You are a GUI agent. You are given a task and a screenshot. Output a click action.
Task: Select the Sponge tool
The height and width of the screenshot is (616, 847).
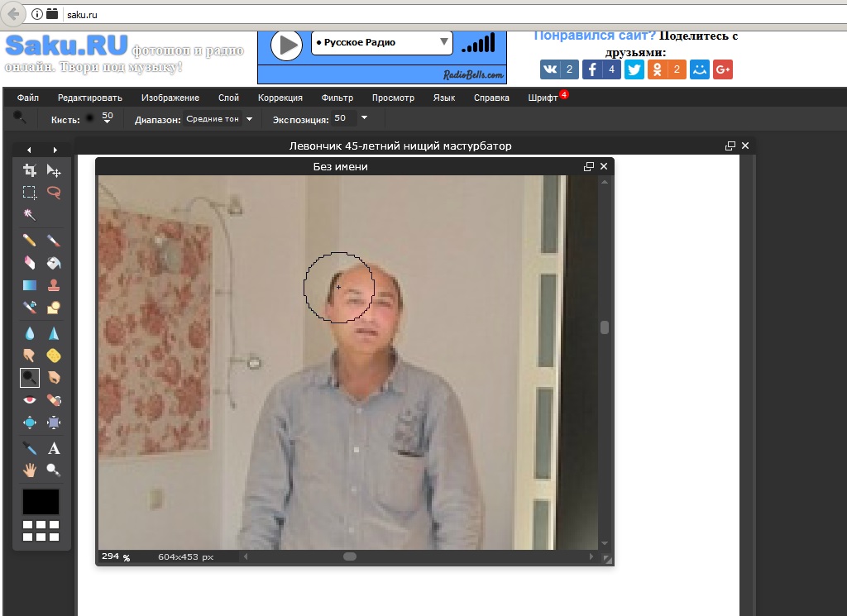(x=54, y=356)
